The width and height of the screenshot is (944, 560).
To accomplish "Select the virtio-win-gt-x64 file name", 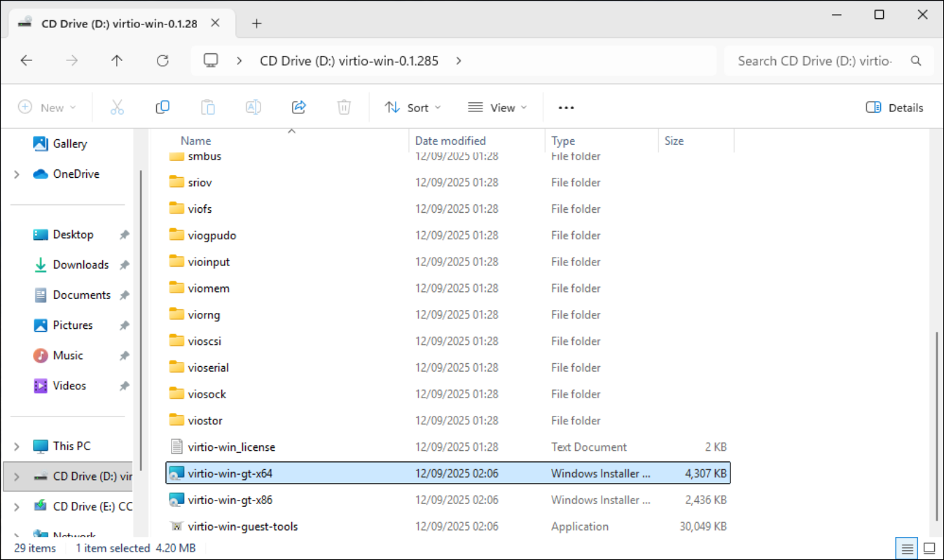I will click(x=230, y=473).
